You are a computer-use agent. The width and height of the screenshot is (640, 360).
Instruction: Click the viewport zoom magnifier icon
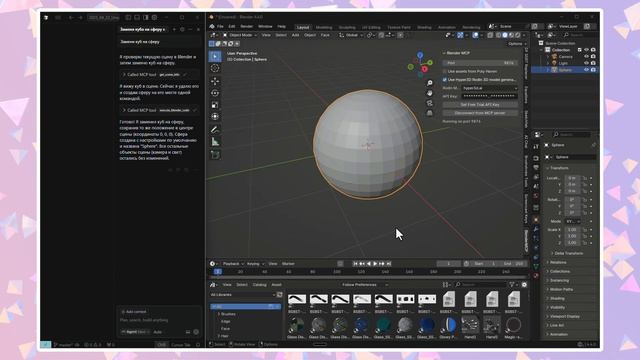coord(429,83)
